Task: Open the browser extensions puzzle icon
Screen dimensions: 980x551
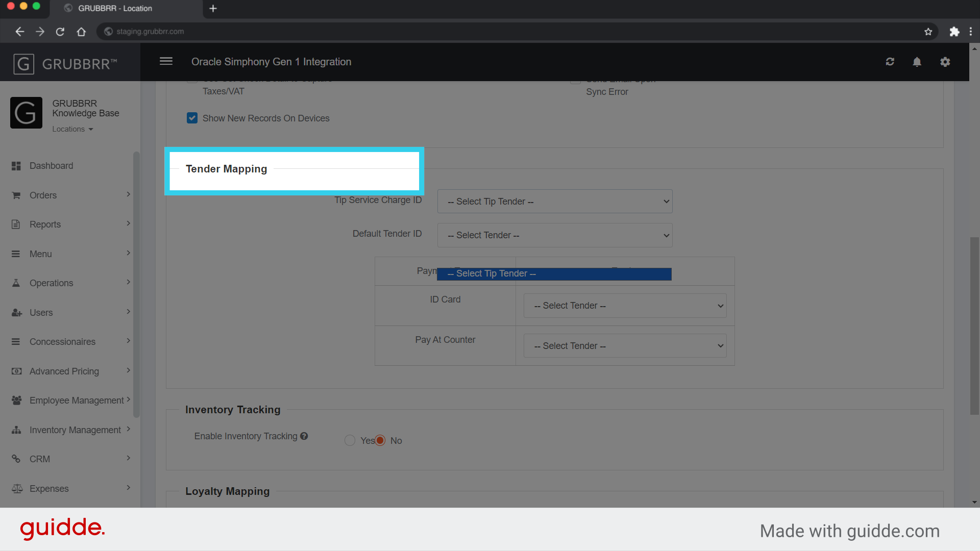Action: (x=954, y=32)
